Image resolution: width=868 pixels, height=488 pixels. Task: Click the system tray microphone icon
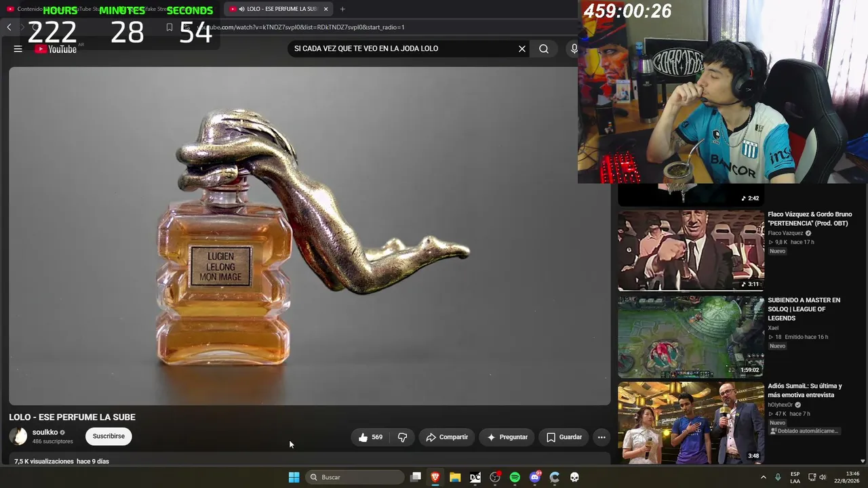point(778,477)
